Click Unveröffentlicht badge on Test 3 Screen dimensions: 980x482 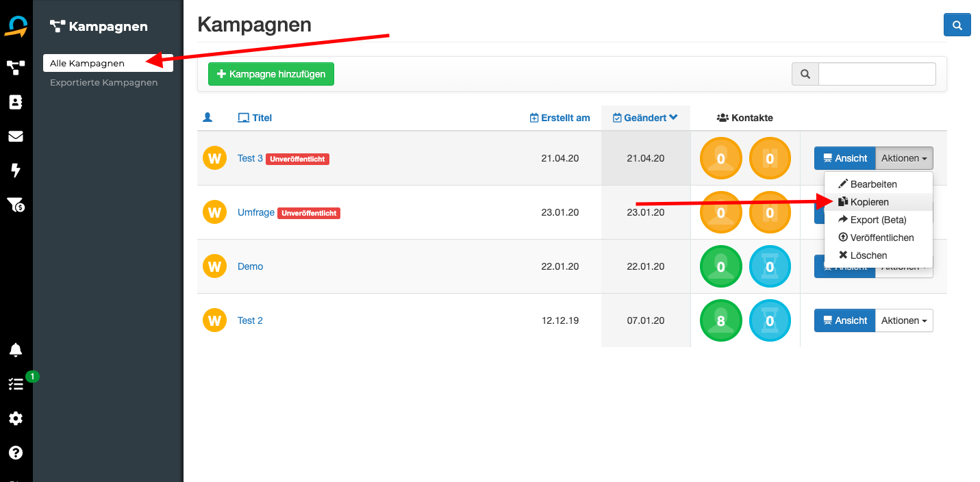(x=298, y=159)
